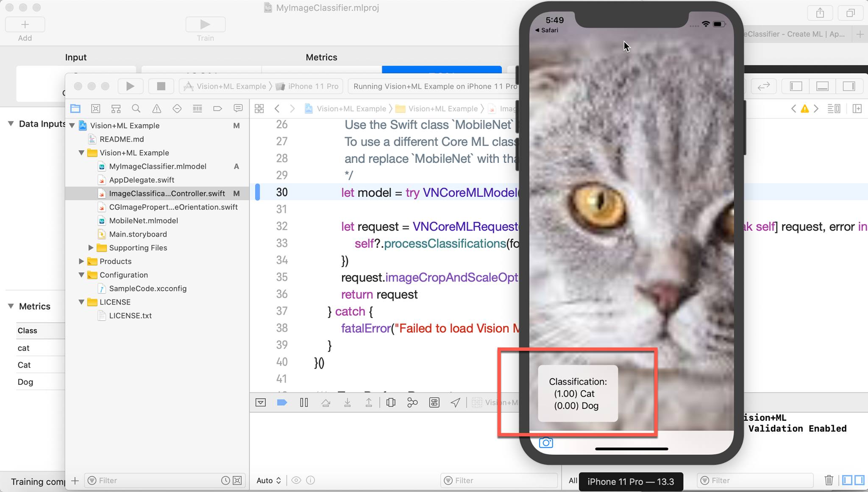Open MyImageClassifier.mlmodel file
This screenshot has width=868, height=492.
pyautogui.click(x=158, y=166)
